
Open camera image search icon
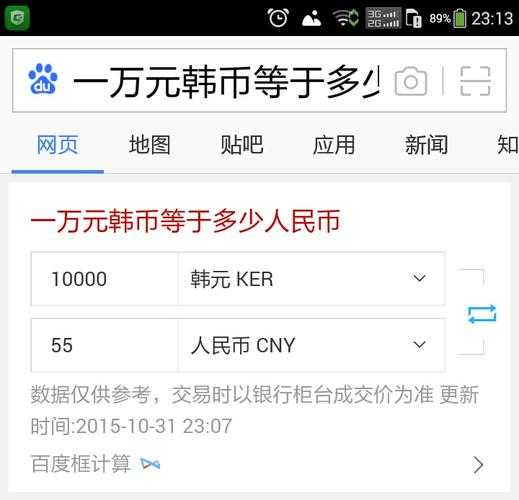(411, 81)
